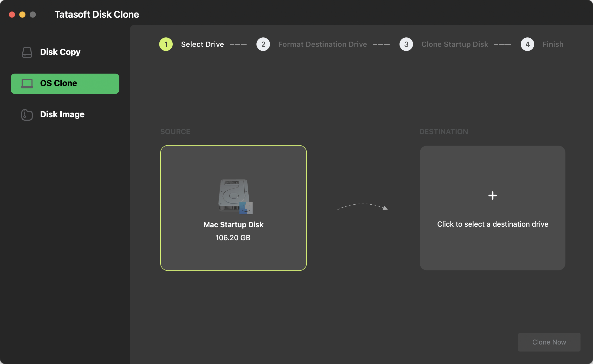Switch to Disk Copy mode
The height and width of the screenshot is (364, 593).
(x=60, y=52)
